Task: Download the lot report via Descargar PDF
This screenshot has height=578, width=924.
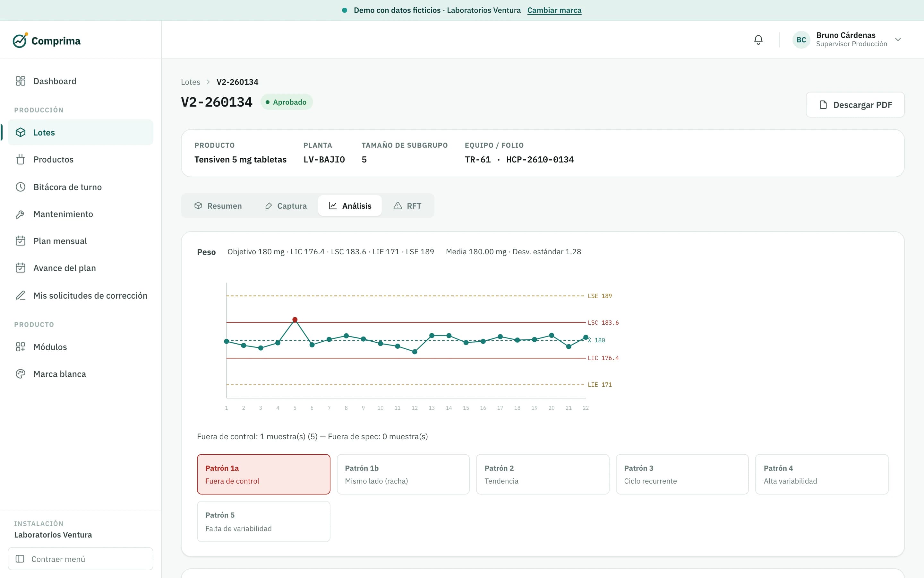Action: click(855, 105)
